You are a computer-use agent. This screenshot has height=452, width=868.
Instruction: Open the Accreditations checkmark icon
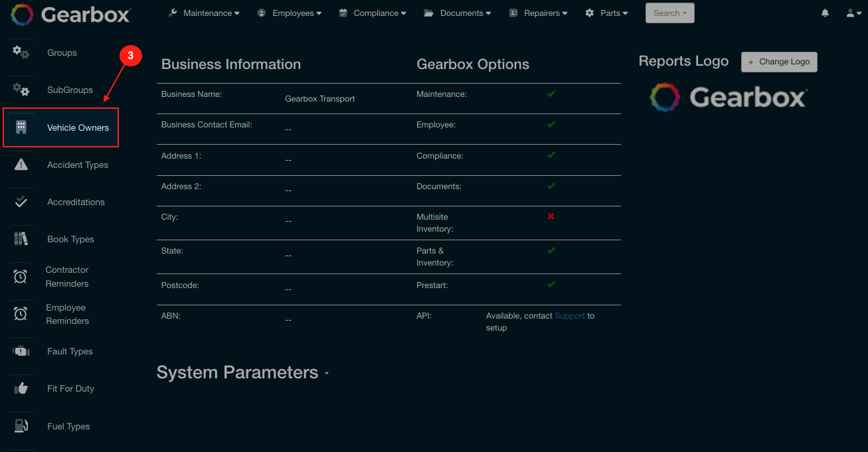pos(21,202)
